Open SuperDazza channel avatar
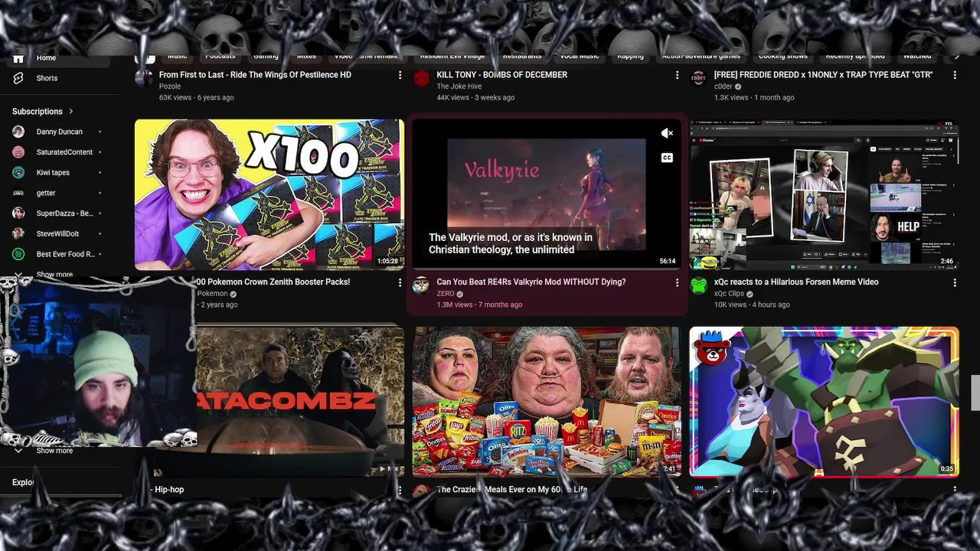 pos(18,214)
